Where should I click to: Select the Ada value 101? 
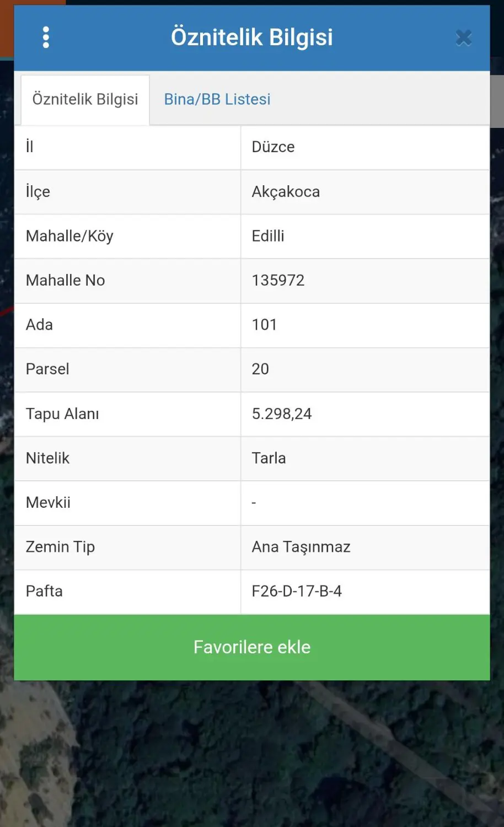(x=264, y=325)
